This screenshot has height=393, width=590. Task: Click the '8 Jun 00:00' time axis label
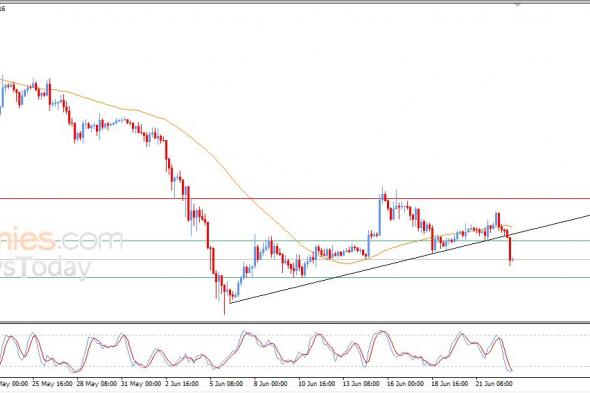pyautogui.click(x=271, y=384)
